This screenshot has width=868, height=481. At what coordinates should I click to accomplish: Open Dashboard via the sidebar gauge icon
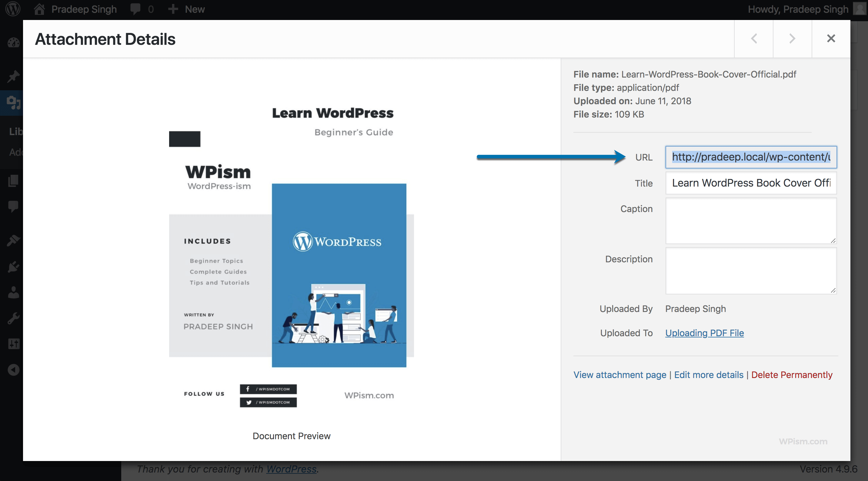[x=13, y=43]
